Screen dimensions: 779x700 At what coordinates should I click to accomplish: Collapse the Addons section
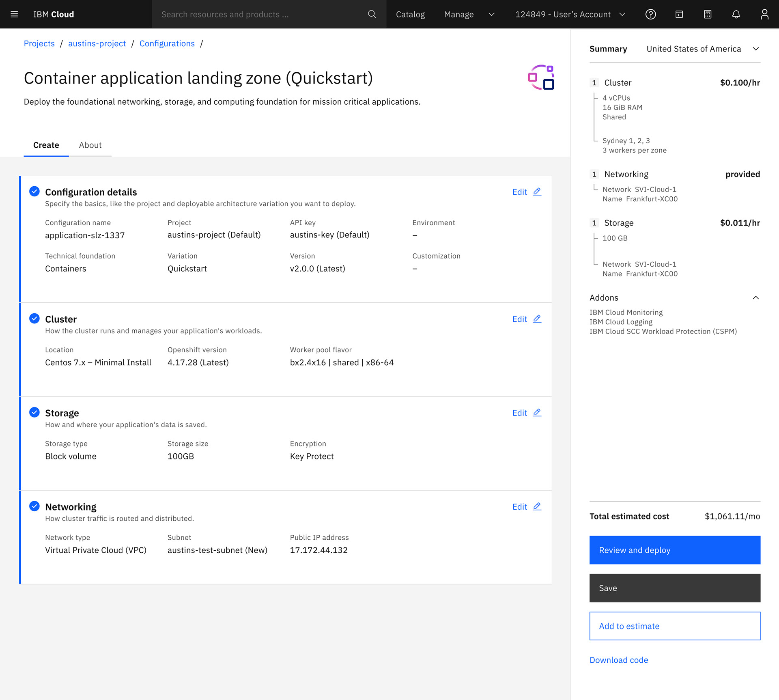tap(755, 297)
